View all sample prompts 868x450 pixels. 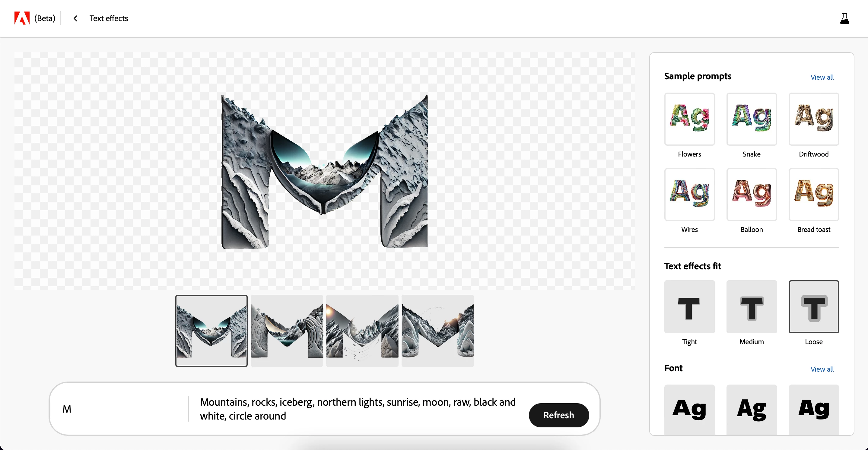tap(822, 77)
